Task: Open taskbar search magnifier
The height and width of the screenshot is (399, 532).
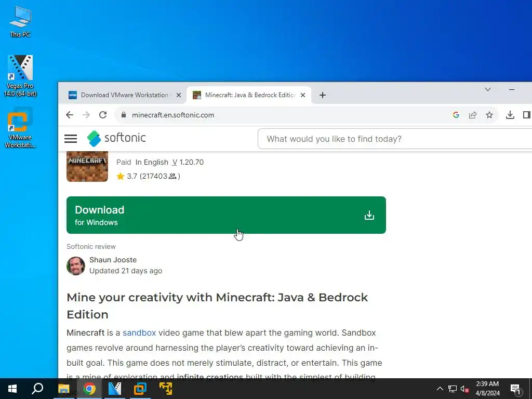Action: (x=37, y=389)
